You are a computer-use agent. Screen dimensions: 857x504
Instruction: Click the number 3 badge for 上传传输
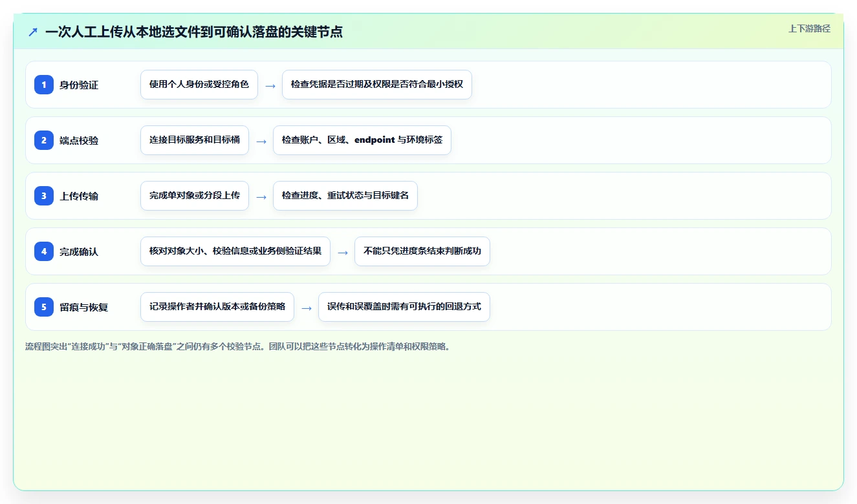point(44,196)
